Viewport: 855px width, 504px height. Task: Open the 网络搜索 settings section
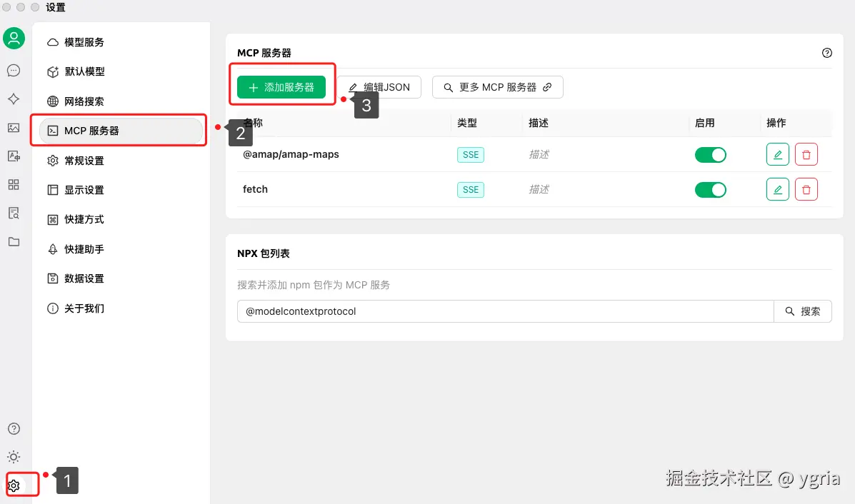point(84,101)
